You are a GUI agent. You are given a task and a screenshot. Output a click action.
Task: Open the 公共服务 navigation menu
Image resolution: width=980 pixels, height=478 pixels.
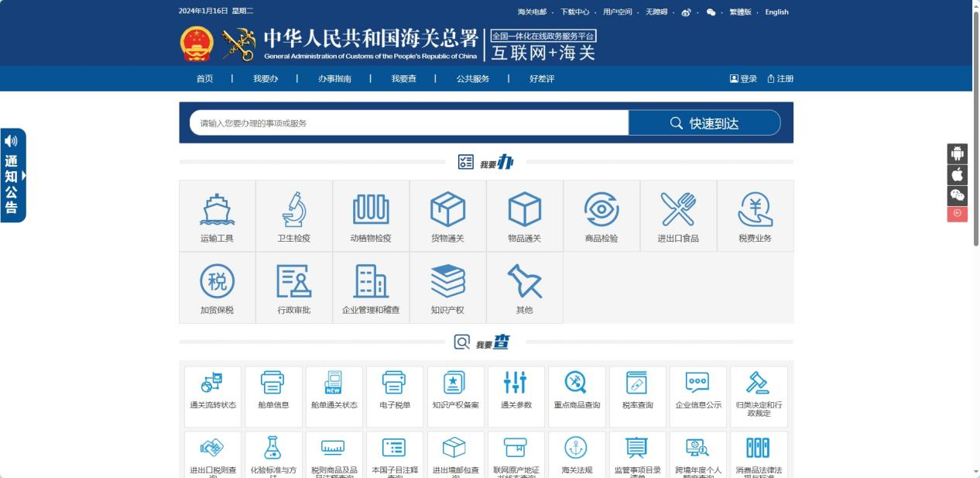473,79
